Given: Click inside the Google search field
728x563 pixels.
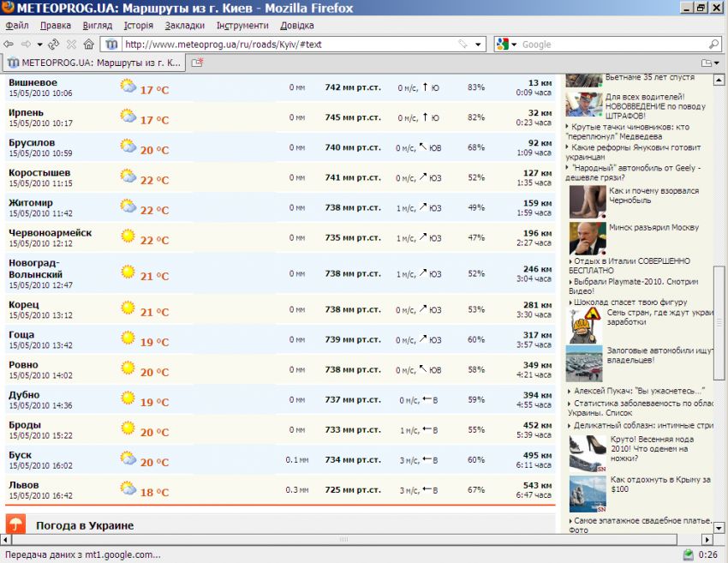Looking at the screenshot, I should [612, 44].
